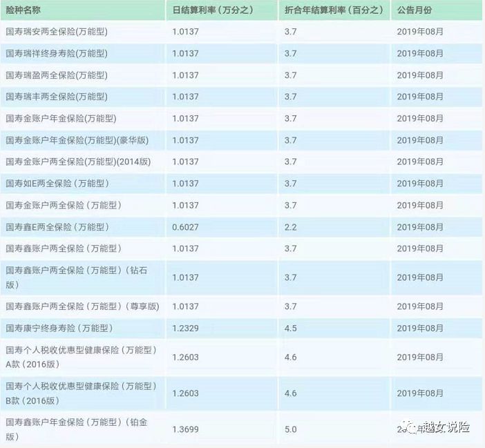Select 国寿康宁终身寿险(万能型) row name
485x448 pixels.
(59, 328)
